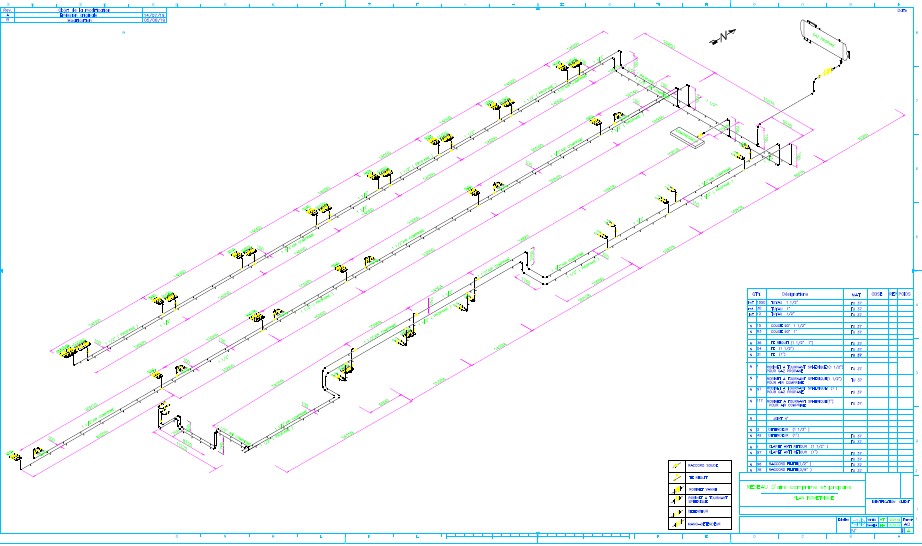Select the 'COUDE 90° 1 1/2"' row
Screen dimensions: 922x546
(830, 326)
